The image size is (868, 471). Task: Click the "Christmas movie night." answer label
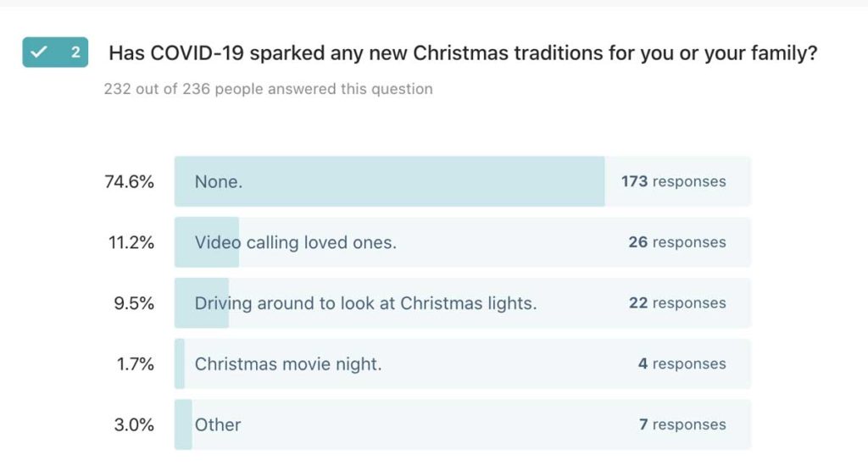[x=288, y=364]
